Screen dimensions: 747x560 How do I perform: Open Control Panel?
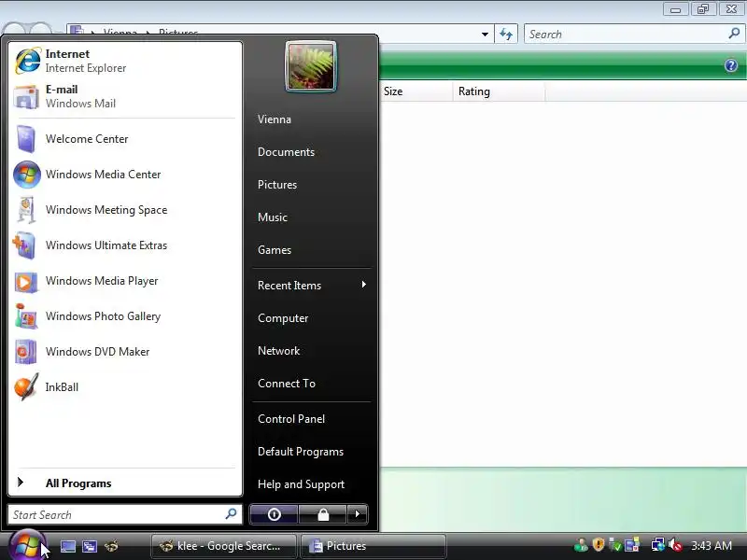click(x=291, y=419)
